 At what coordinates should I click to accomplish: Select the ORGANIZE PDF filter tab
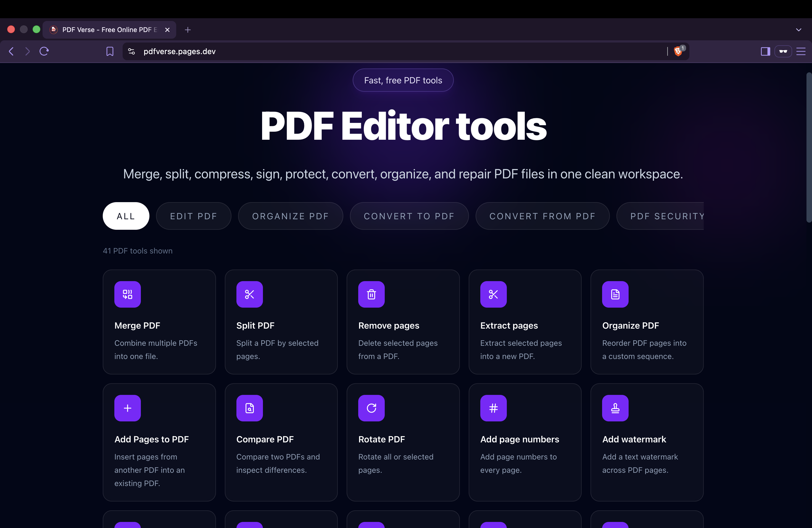290,216
